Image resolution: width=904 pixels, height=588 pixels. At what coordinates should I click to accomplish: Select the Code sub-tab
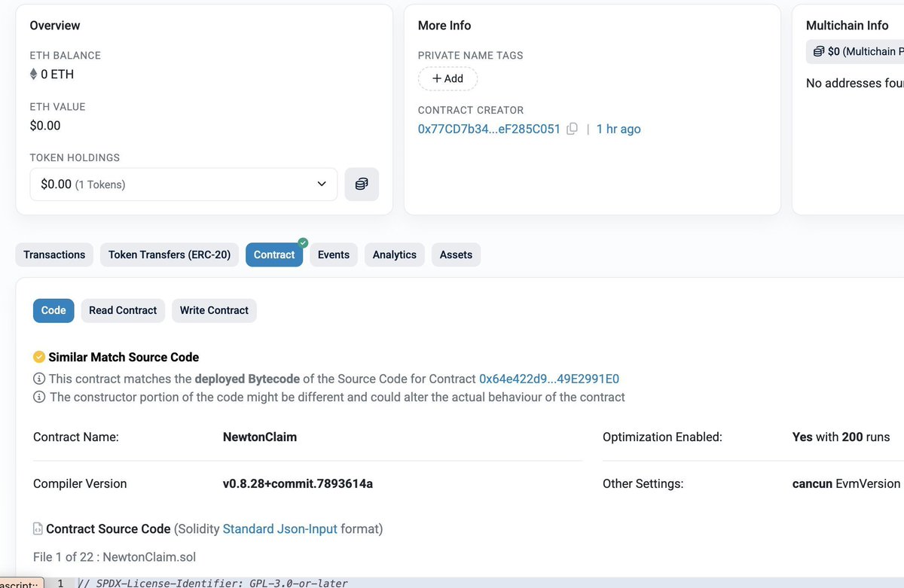(x=53, y=310)
